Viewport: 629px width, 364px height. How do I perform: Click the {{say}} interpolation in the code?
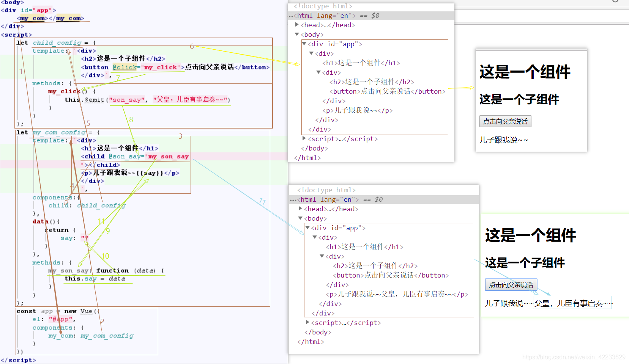click(150, 173)
